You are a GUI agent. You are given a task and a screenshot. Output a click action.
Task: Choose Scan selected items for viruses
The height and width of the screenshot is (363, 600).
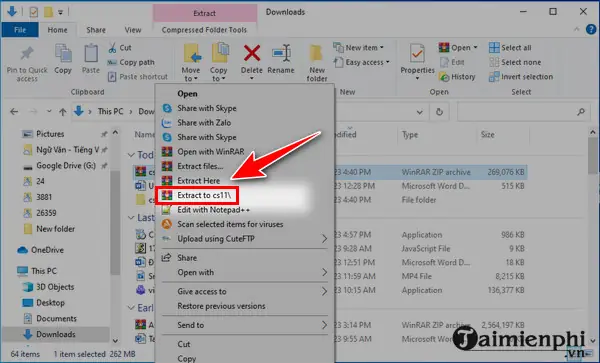[x=245, y=224]
